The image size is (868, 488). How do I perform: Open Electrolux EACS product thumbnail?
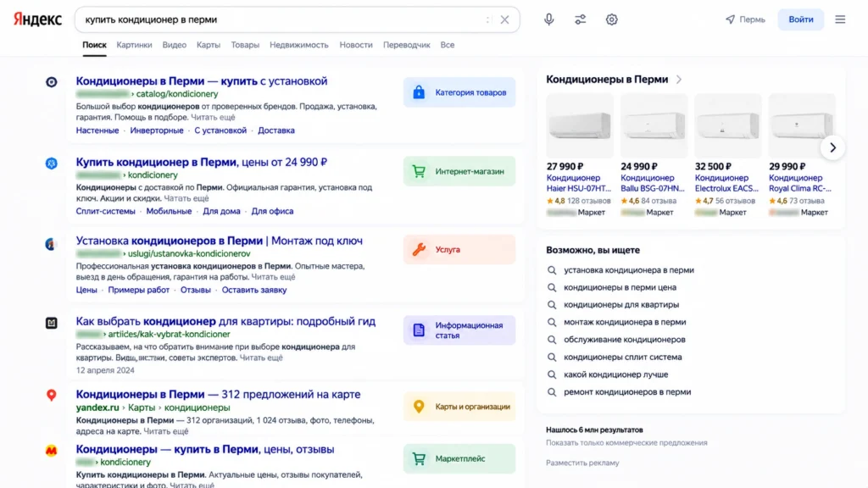(x=728, y=125)
